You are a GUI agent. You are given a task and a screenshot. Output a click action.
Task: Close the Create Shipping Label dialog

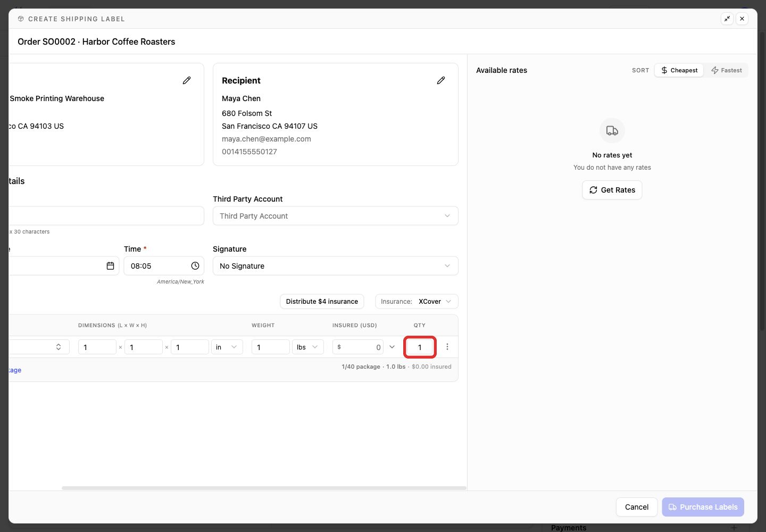(x=742, y=19)
